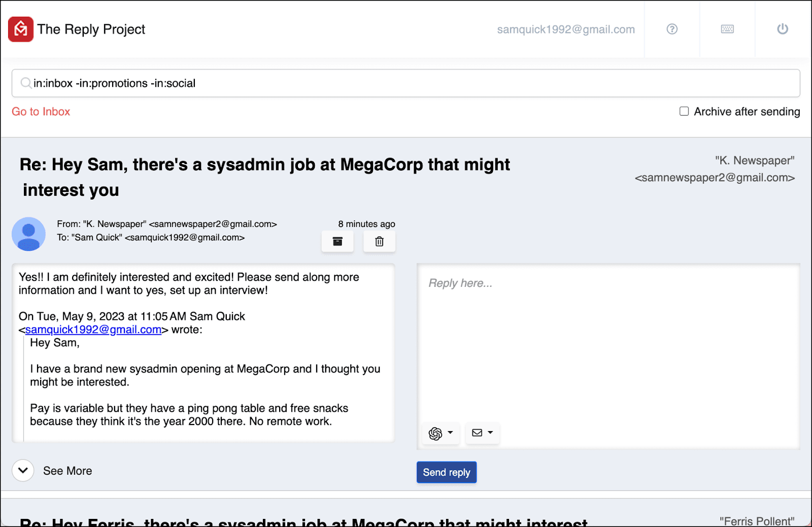Open keyboard shortcuts icon in header
Screen dimensions: 812x527
pyautogui.click(x=727, y=29)
